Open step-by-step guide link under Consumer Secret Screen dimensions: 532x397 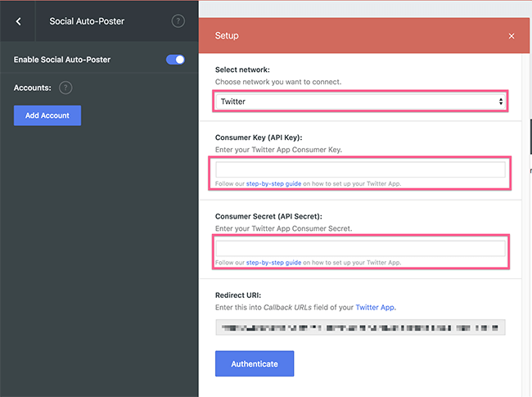(273, 263)
